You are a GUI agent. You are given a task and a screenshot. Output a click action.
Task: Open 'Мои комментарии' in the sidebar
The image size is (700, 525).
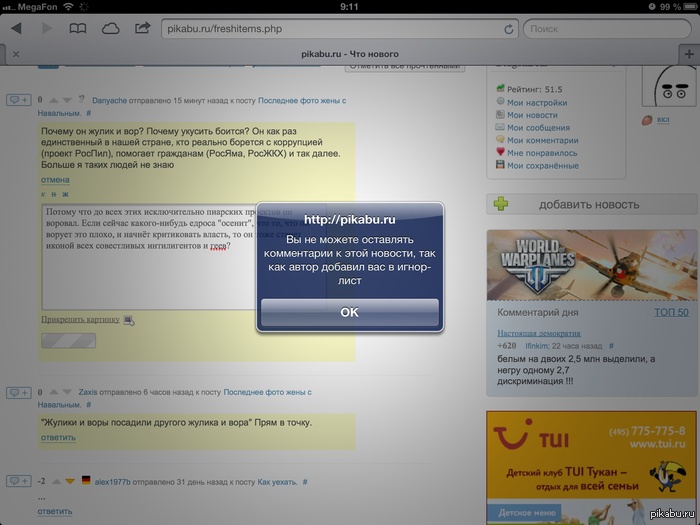coord(542,141)
